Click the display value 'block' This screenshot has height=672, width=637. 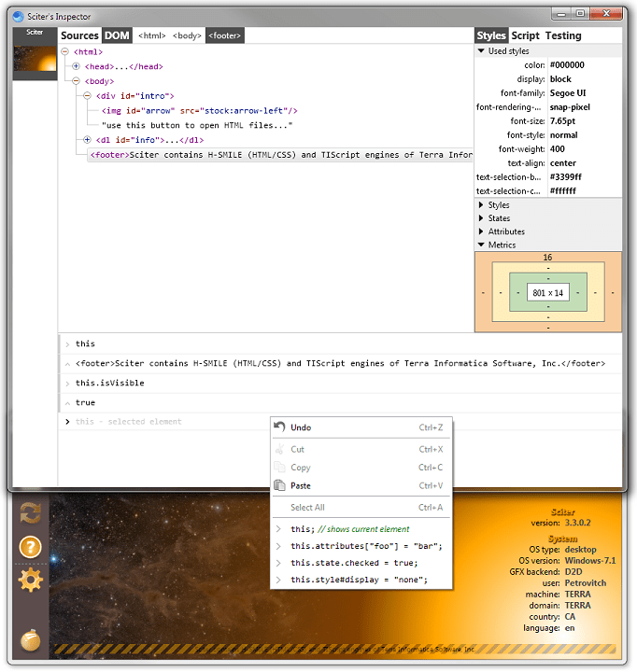560,79
